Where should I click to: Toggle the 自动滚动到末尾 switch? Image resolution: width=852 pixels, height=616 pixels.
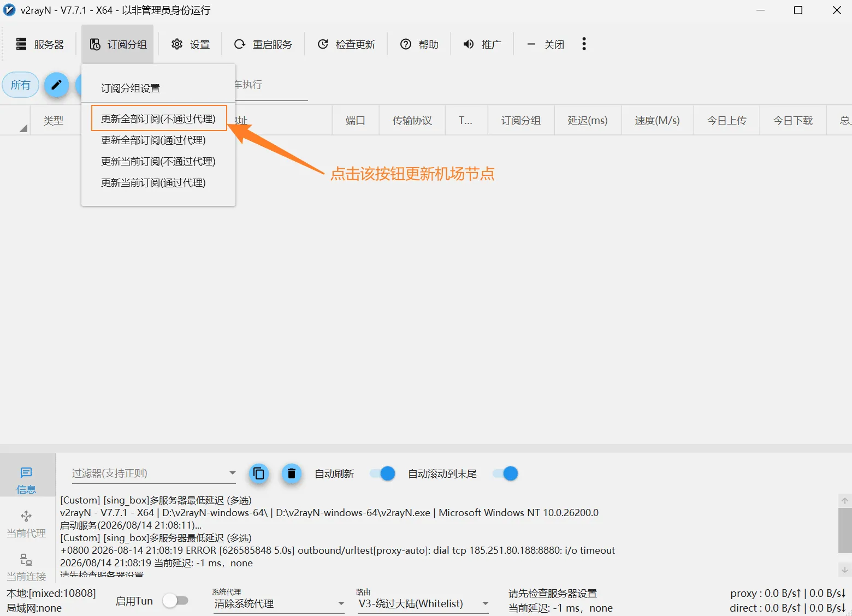click(505, 473)
